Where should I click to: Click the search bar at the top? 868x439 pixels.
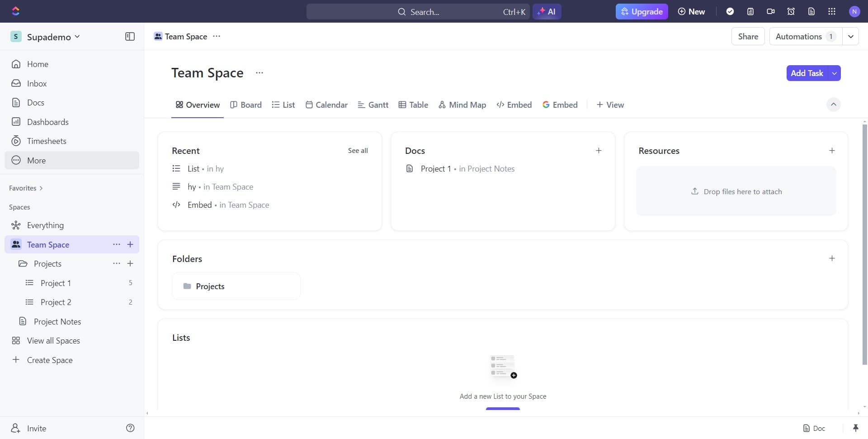click(434, 12)
